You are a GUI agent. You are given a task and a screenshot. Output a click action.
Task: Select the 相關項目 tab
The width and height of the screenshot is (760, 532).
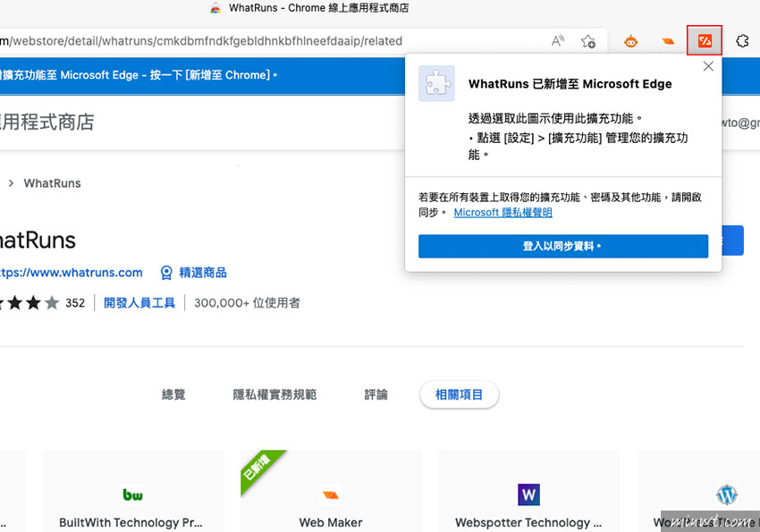459,394
